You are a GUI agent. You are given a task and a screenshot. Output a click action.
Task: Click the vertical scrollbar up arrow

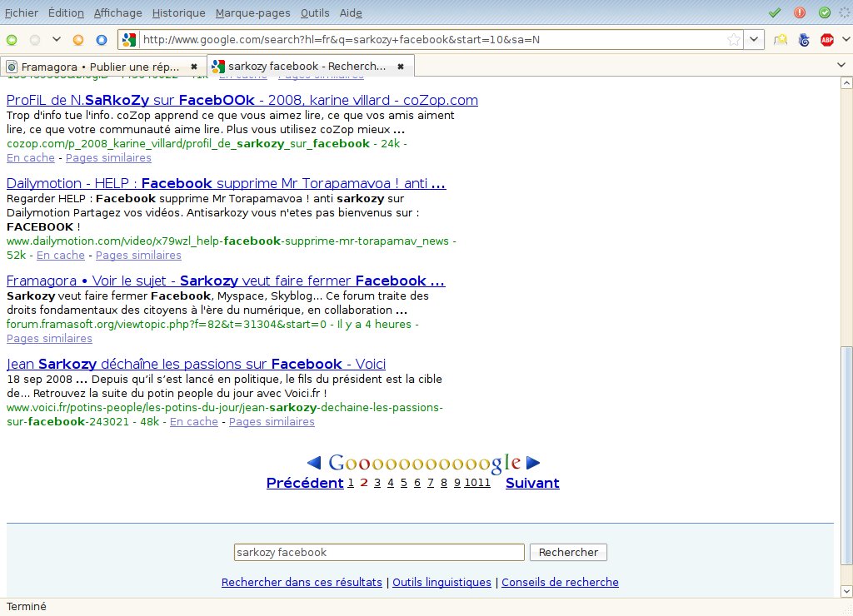(846, 83)
